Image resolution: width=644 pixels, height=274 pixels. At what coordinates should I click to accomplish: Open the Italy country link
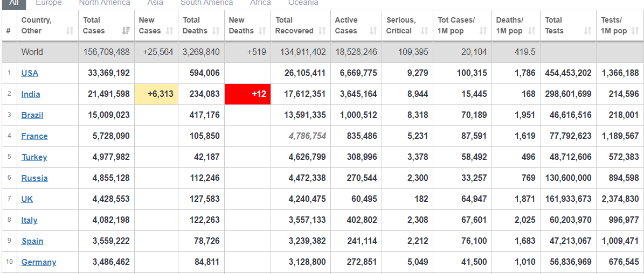29,220
